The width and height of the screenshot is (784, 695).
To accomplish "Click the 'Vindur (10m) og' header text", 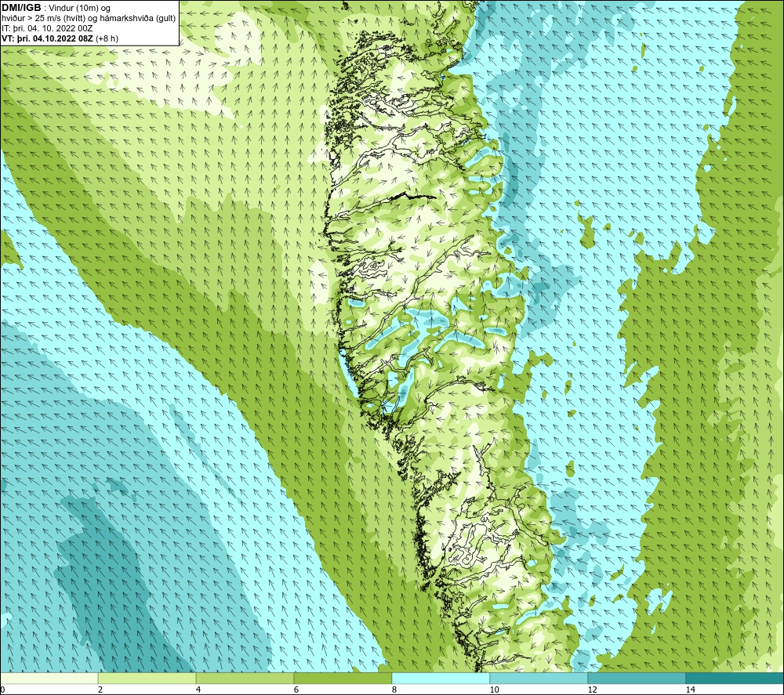I will (80, 9).
